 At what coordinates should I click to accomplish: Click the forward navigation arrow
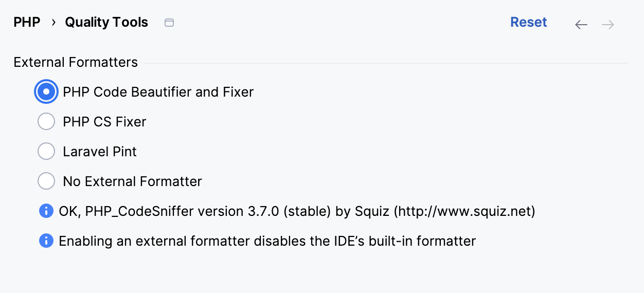pyautogui.click(x=608, y=25)
